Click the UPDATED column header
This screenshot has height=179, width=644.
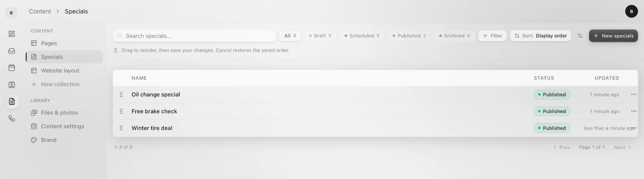(x=607, y=78)
